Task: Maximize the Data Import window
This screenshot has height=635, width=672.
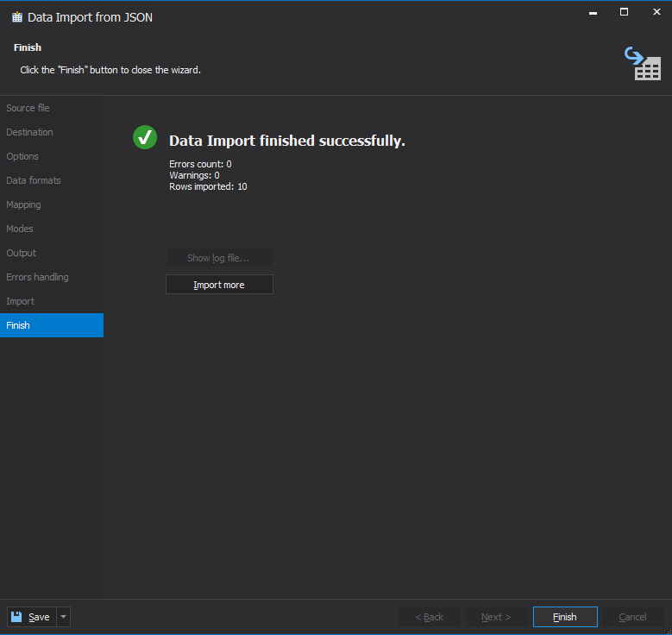Action: coord(624,12)
